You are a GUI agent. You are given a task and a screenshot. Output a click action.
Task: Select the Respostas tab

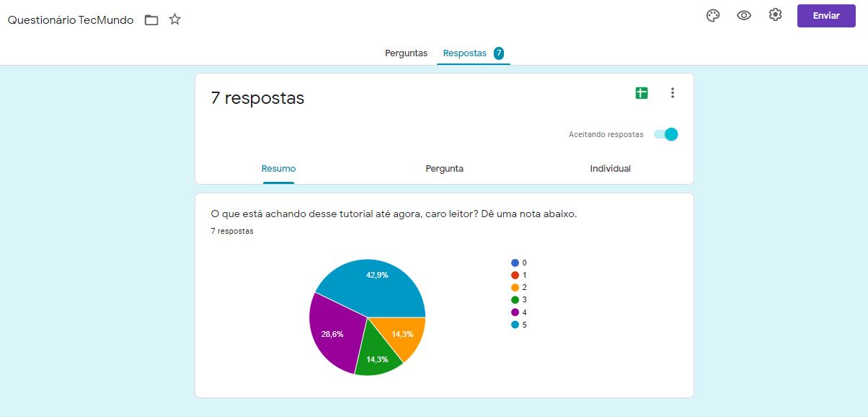point(465,53)
